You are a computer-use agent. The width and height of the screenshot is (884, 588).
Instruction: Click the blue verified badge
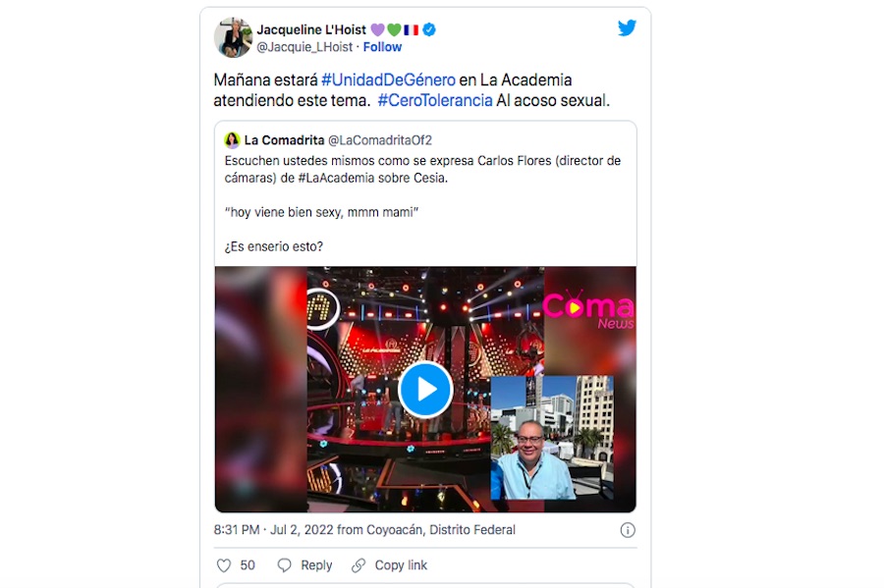pos(429,29)
